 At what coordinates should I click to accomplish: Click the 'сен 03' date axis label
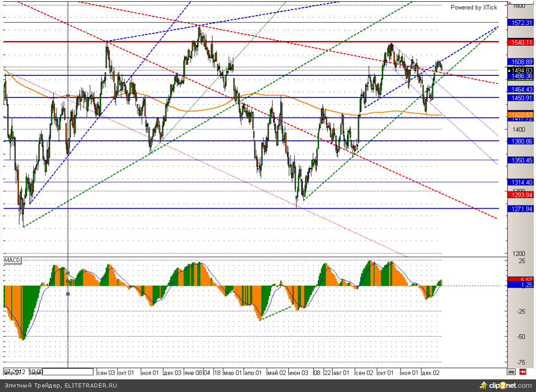(x=106, y=373)
